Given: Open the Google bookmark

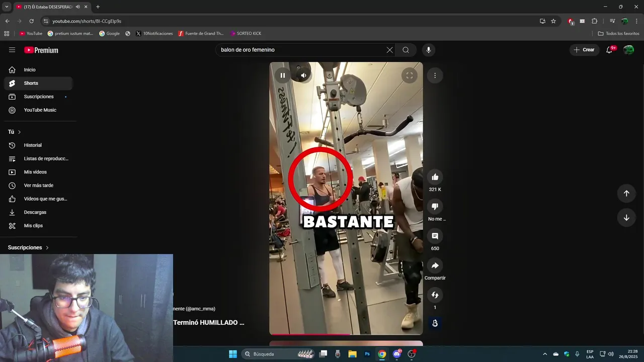Looking at the screenshot, I should [109, 34].
